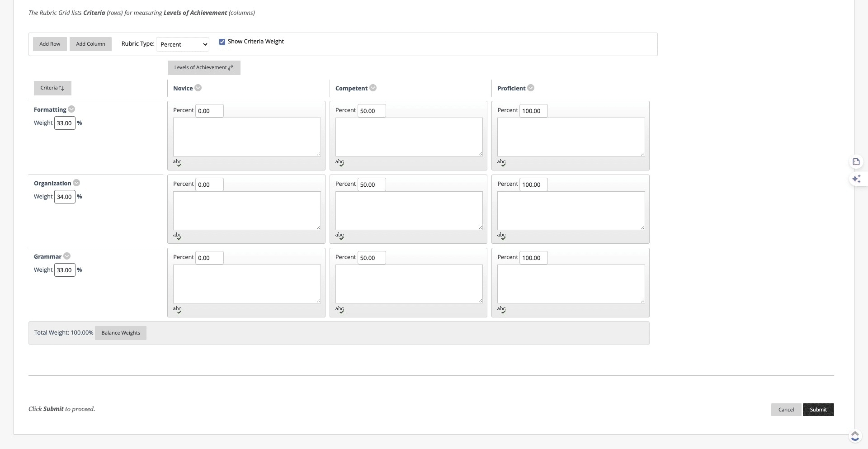Click spell check icon under Organization Competent cell
The height and width of the screenshot is (449, 868).
340,236
